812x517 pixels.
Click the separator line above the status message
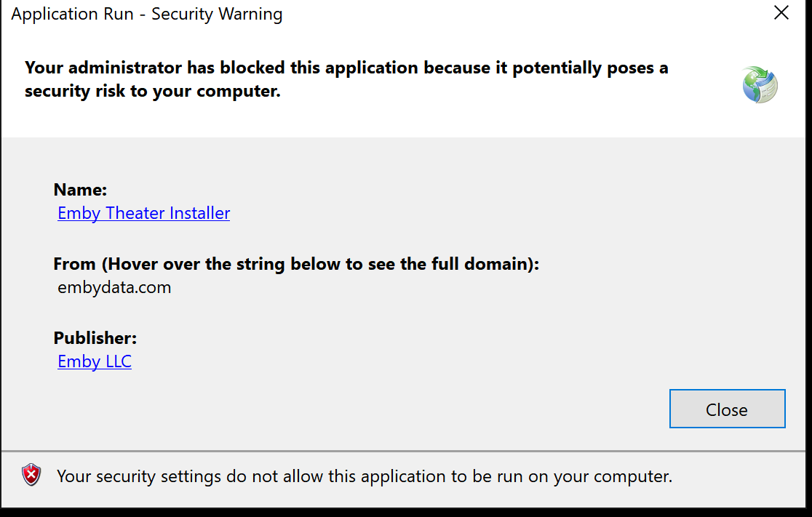click(404, 451)
